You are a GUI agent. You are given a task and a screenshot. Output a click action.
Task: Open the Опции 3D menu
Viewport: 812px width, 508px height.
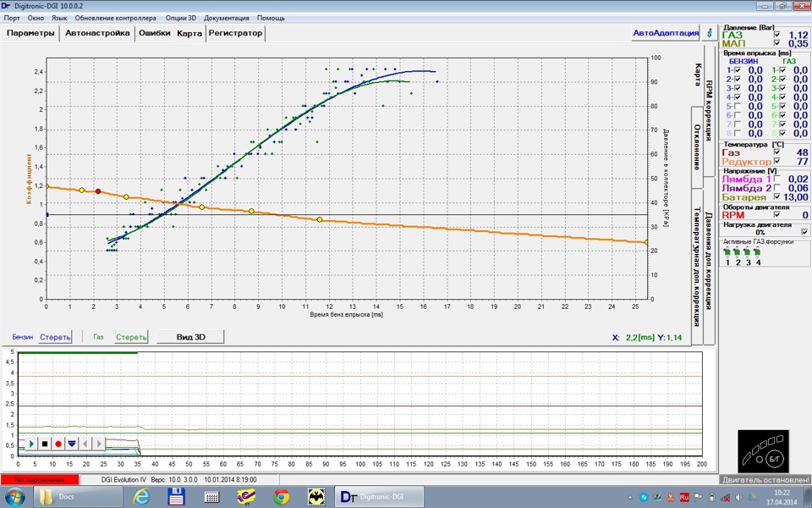pos(180,17)
